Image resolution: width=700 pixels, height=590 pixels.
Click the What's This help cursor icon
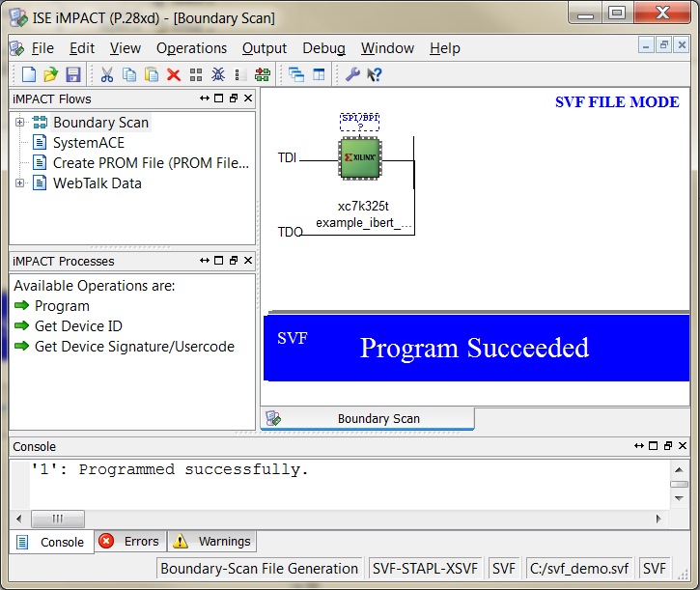tap(375, 74)
